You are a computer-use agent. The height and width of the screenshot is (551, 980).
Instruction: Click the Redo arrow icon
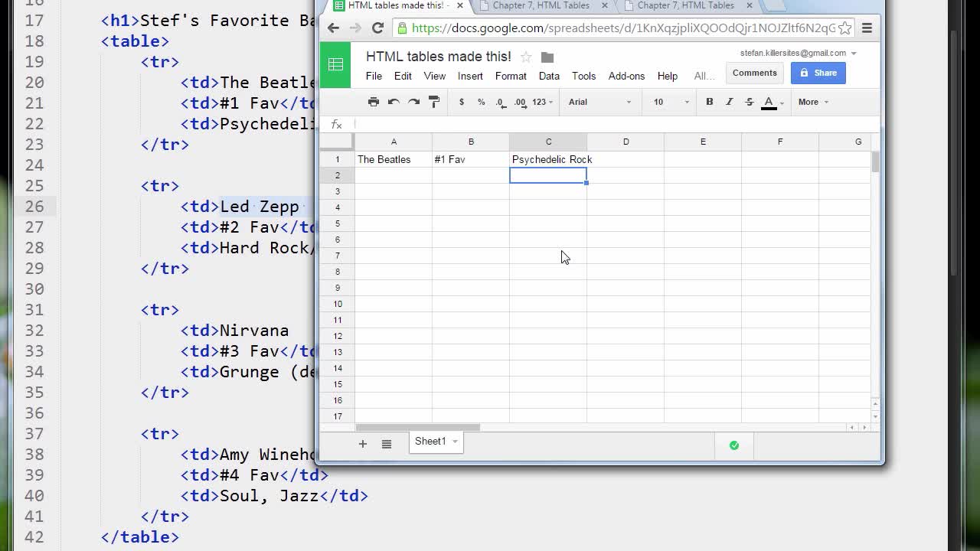(413, 102)
